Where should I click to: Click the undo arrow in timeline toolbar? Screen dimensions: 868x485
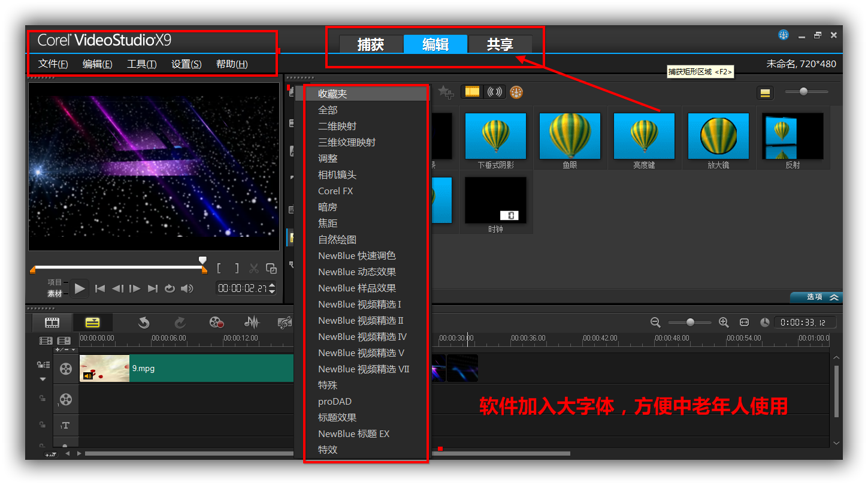point(144,323)
